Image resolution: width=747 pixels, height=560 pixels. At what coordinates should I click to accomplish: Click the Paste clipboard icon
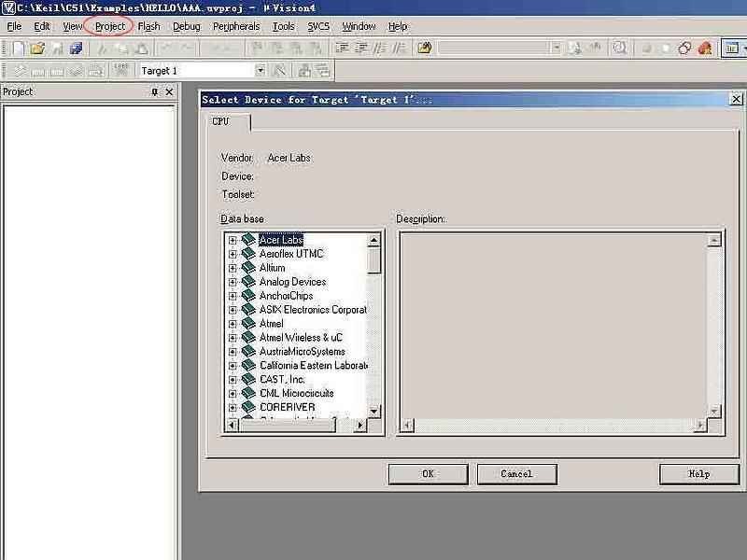pyautogui.click(x=142, y=48)
